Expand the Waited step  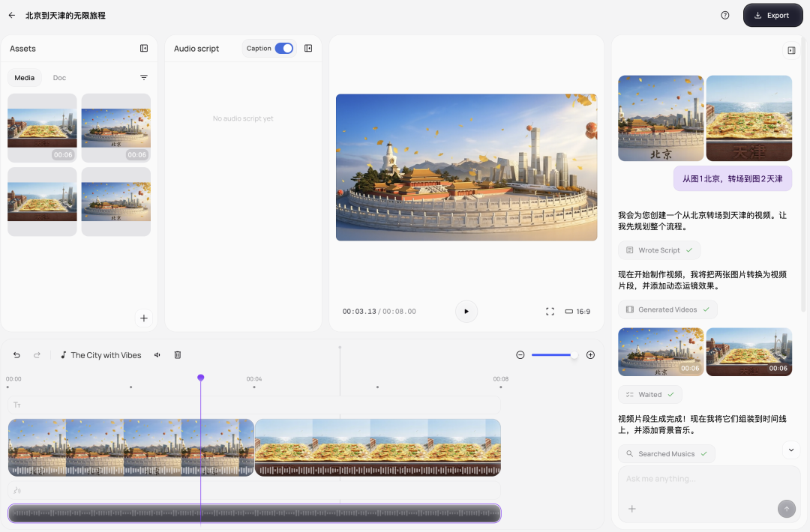pos(650,395)
